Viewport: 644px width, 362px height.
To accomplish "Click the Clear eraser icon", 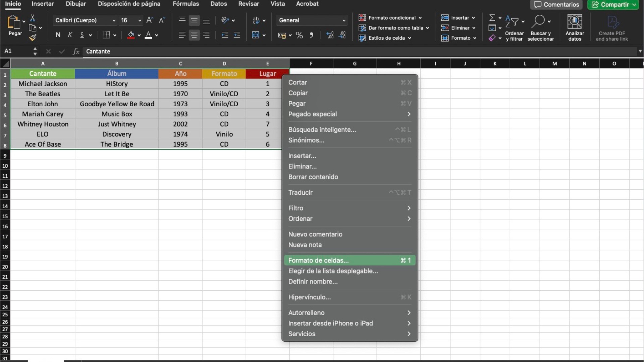I will point(492,38).
